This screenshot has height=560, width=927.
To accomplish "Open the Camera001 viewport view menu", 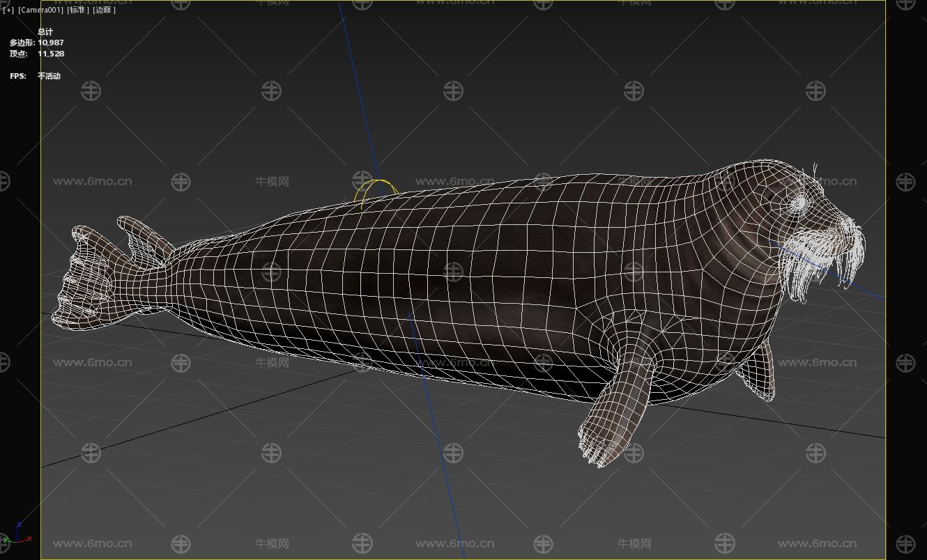I will coord(40,10).
